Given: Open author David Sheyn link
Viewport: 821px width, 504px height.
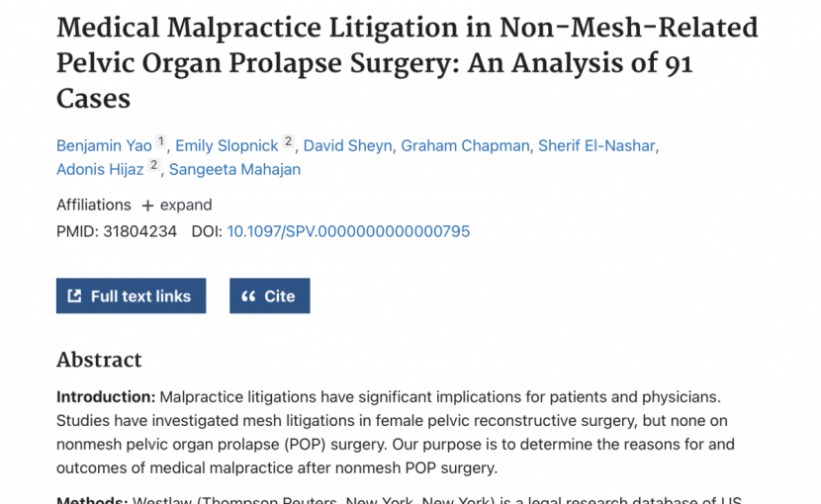Looking at the screenshot, I should click(347, 145).
